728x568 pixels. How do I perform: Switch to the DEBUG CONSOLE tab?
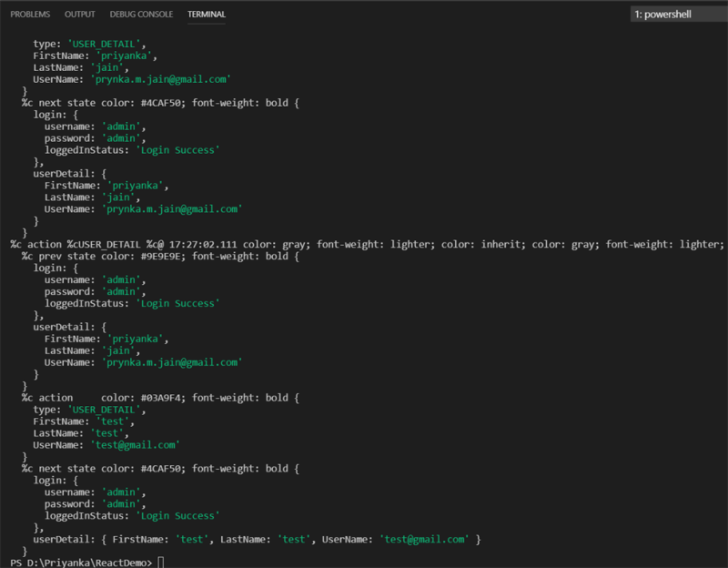click(x=141, y=14)
